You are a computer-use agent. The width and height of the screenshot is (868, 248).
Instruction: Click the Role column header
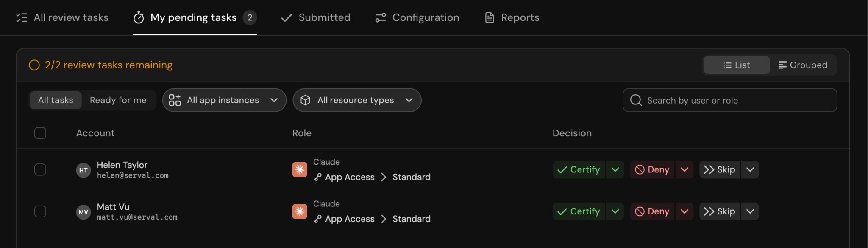[302, 133]
